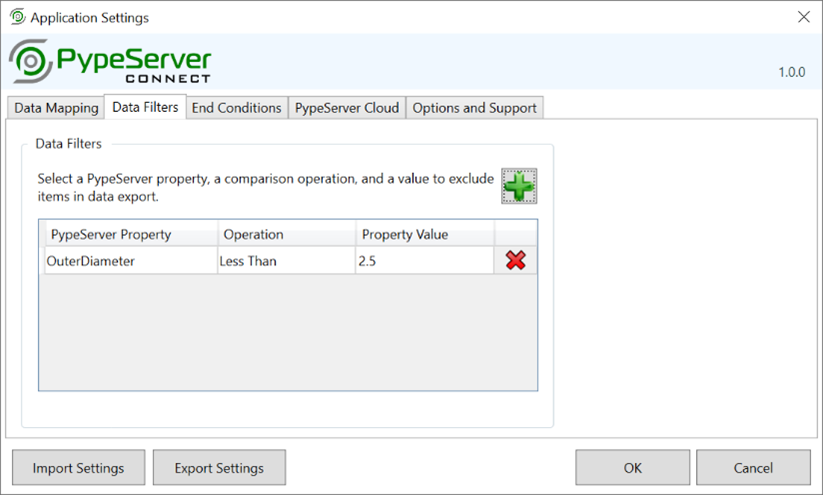Screen dimensions: 823x495
Task: Select the OuterDiameter property cell
Action: click(131, 261)
